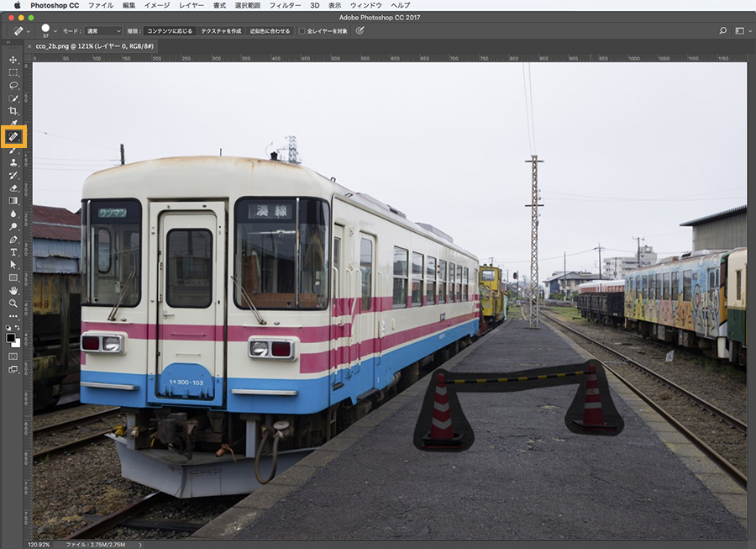Select the Brush tool
Screen dimensions: 756x549
click(13, 150)
